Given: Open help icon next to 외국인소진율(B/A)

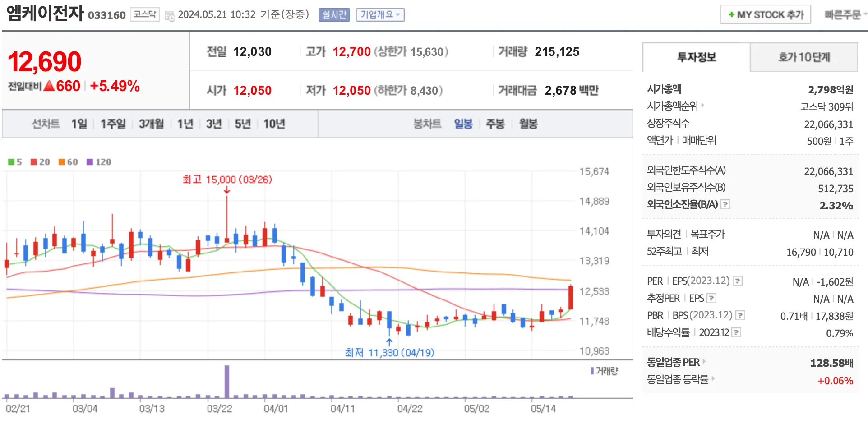Looking at the screenshot, I should pos(725,204).
